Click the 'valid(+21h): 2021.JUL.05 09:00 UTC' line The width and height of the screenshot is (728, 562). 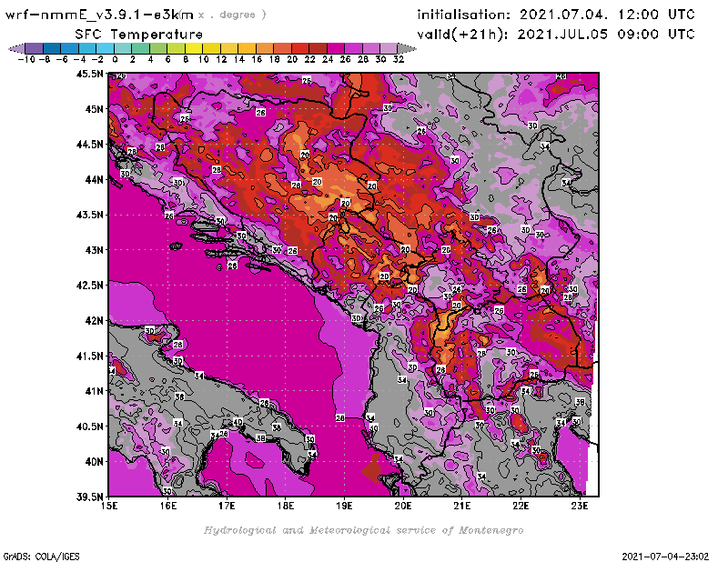tap(556, 35)
